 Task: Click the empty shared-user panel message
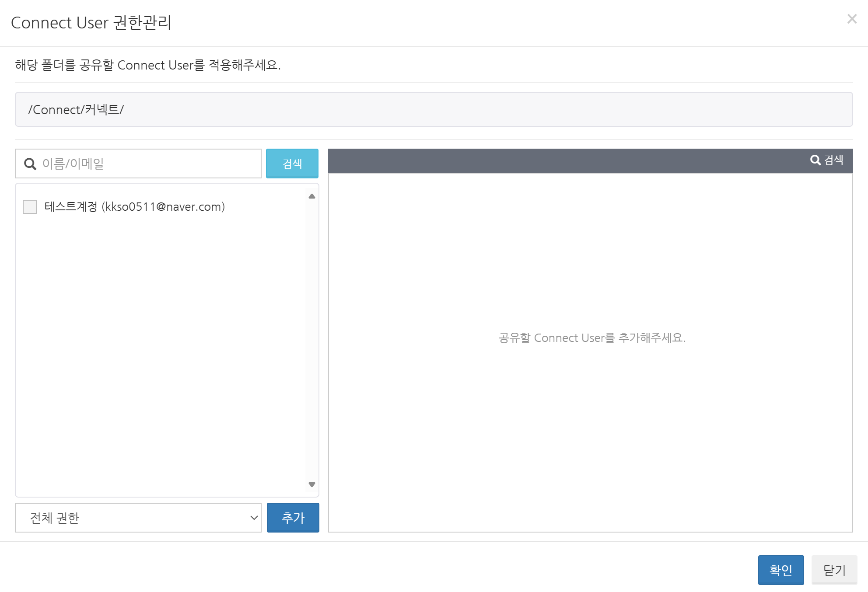[x=591, y=338]
